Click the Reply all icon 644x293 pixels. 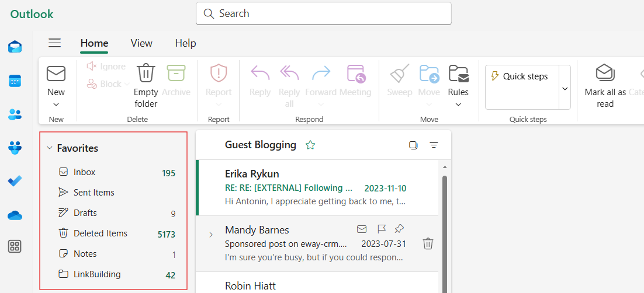tap(289, 73)
